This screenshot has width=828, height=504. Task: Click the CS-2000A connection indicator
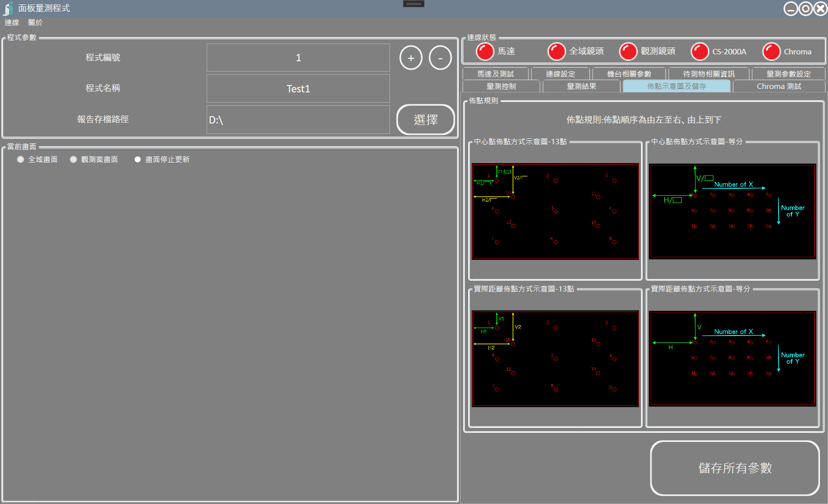click(699, 51)
